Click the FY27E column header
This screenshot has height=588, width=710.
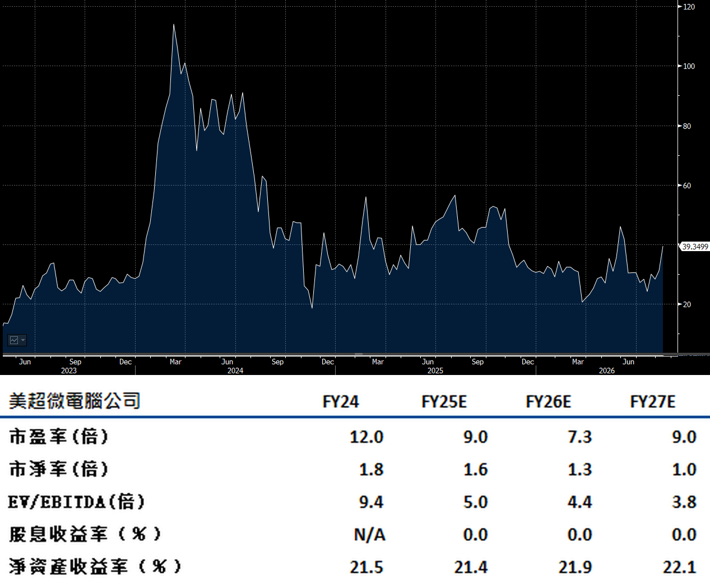pos(653,402)
